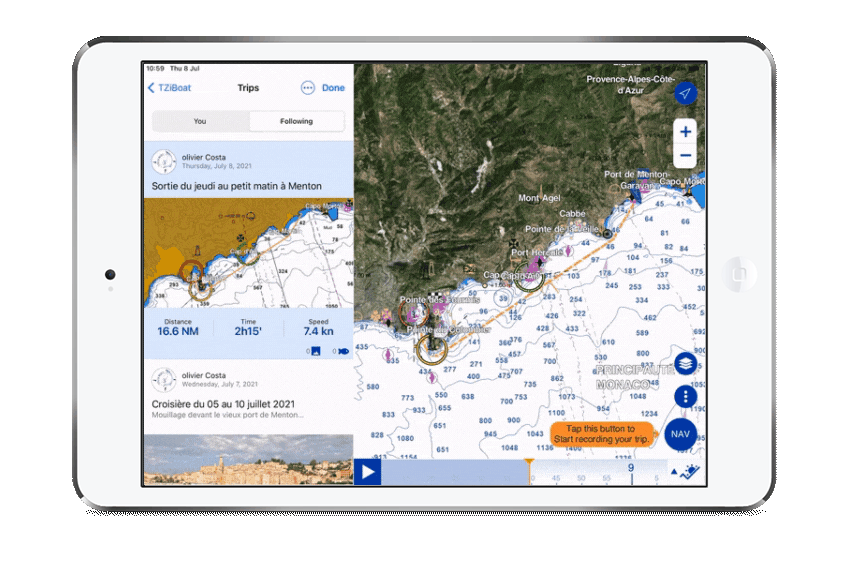The width and height of the screenshot is (844, 578).
Task: Select the Following tab
Action: pyautogui.click(x=295, y=120)
